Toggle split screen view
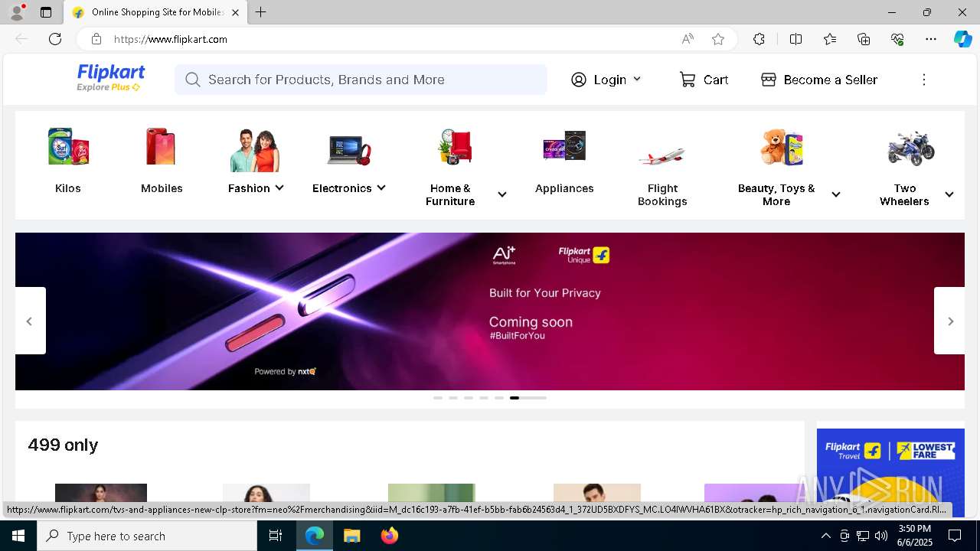 [x=795, y=39]
